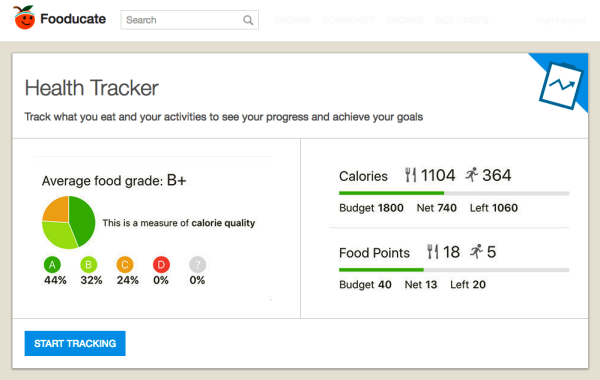Open the BROWSE menu item
Screen dimensions: 600x380
(x=293, y=20)
